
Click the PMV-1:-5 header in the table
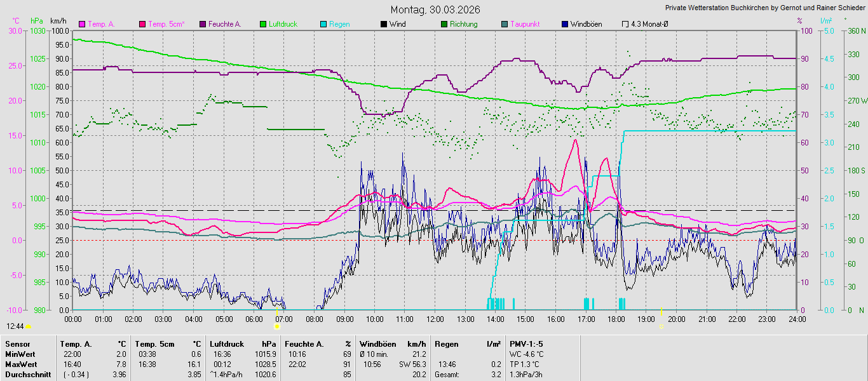(526, 344)
